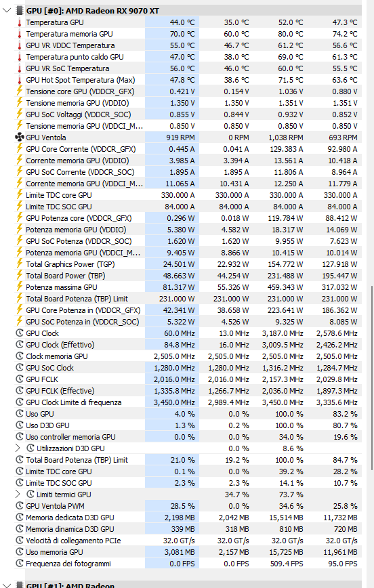This screenshot has width=374, height=588.
Task: Click the gauge icon beside Uso GPU
Action: point(20,414)
